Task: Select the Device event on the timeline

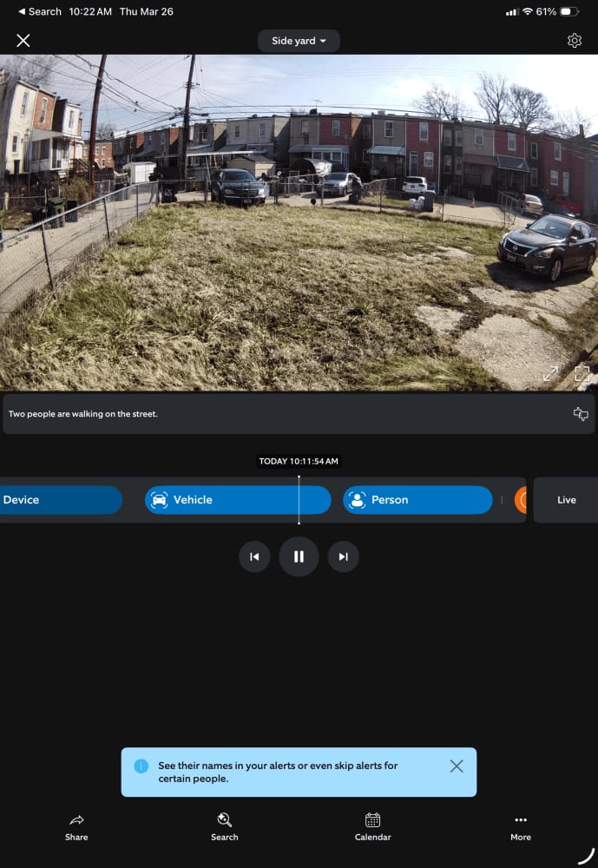Action: 61,500
